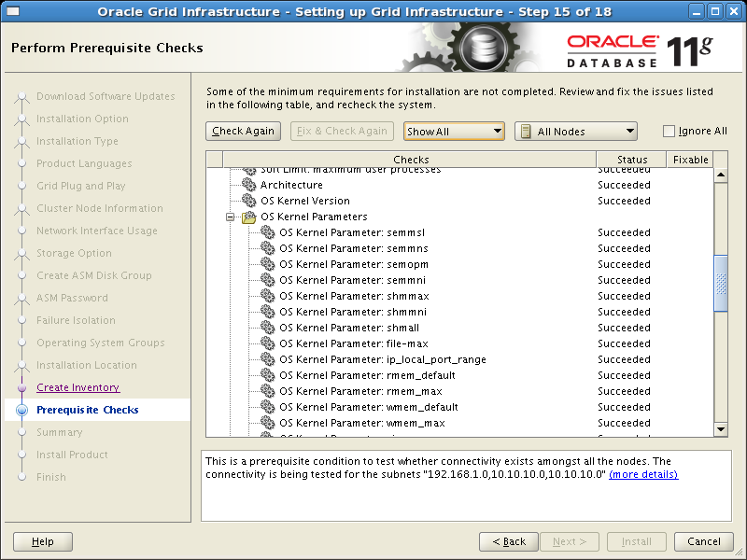Click the Help button

[x=43, y=541]
